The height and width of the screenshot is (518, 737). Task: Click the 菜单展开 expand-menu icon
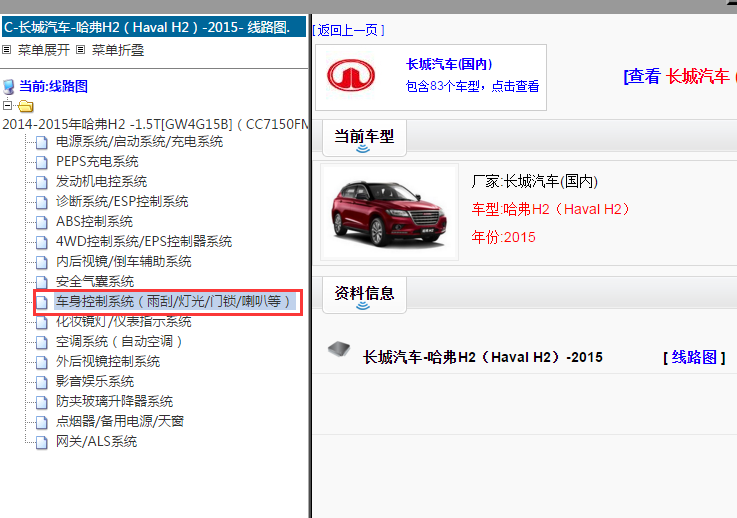click(x=7, y=50)
